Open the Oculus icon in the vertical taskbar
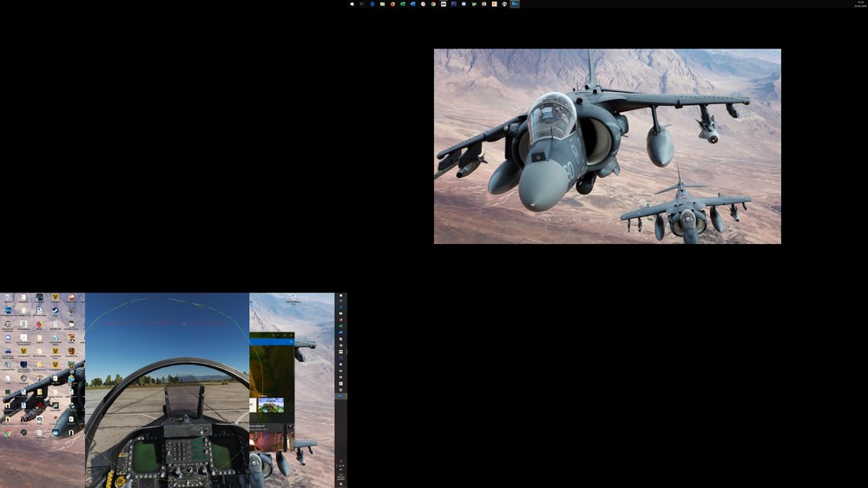This screenshot has height=488, width=868. click(x=341, y=352)
